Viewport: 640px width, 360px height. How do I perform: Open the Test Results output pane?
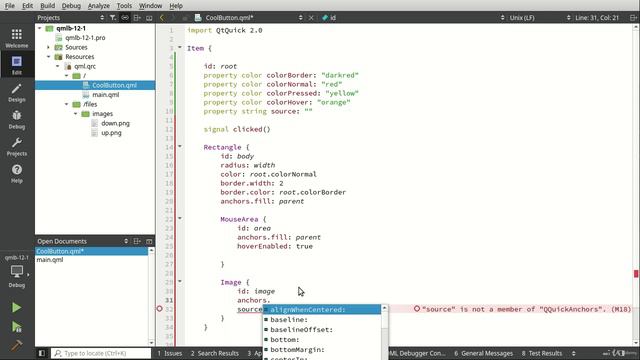point(542,353)
